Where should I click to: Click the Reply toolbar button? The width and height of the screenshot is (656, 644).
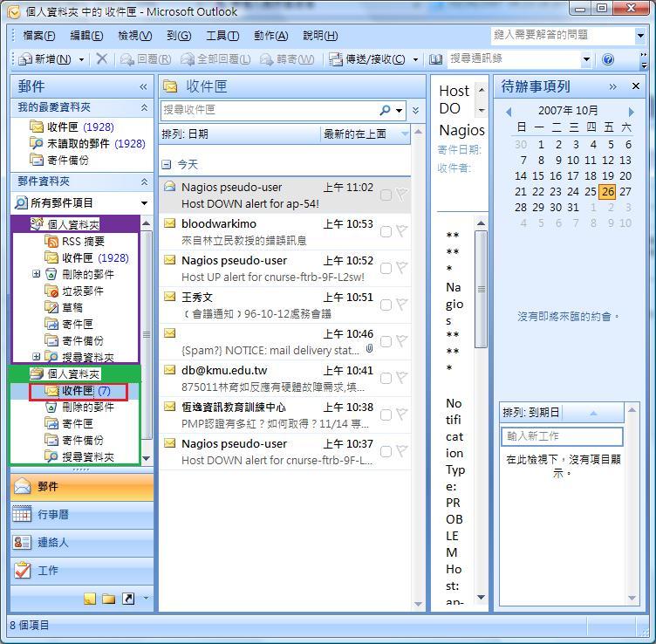pyautogui.click(x=146, y=59)
